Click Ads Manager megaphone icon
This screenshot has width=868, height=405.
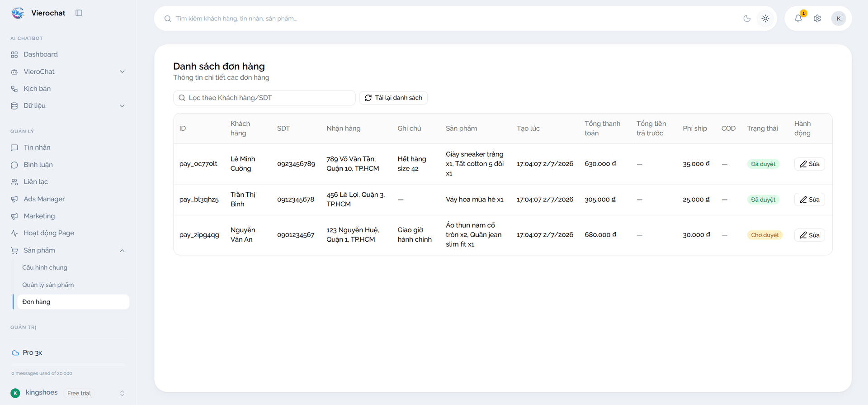(14, 199)
